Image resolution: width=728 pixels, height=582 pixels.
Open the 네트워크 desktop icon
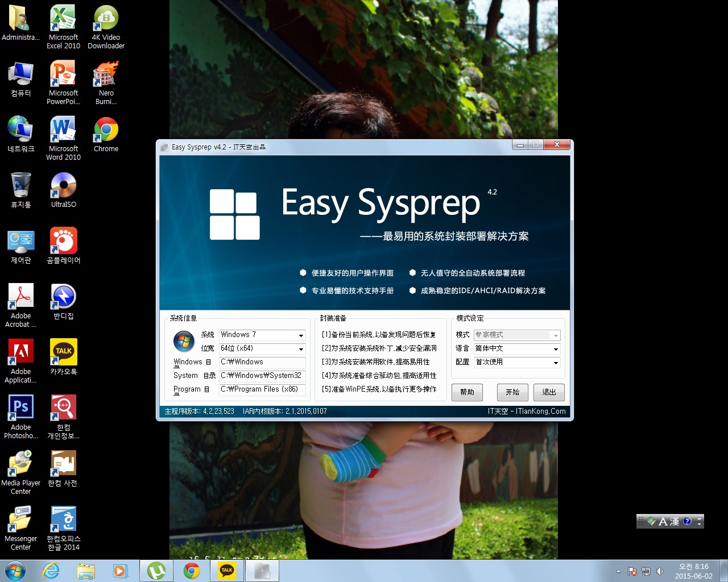click(x=20, y=134)
